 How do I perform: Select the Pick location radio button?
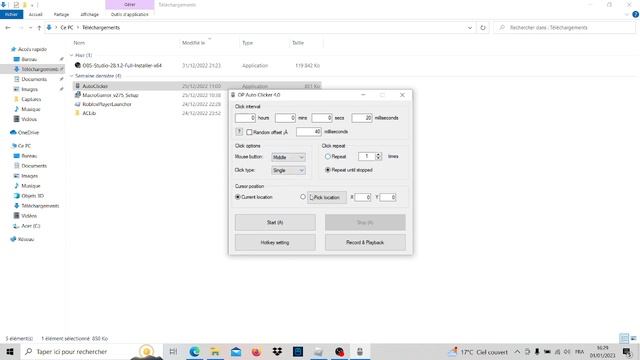(303, 197)
